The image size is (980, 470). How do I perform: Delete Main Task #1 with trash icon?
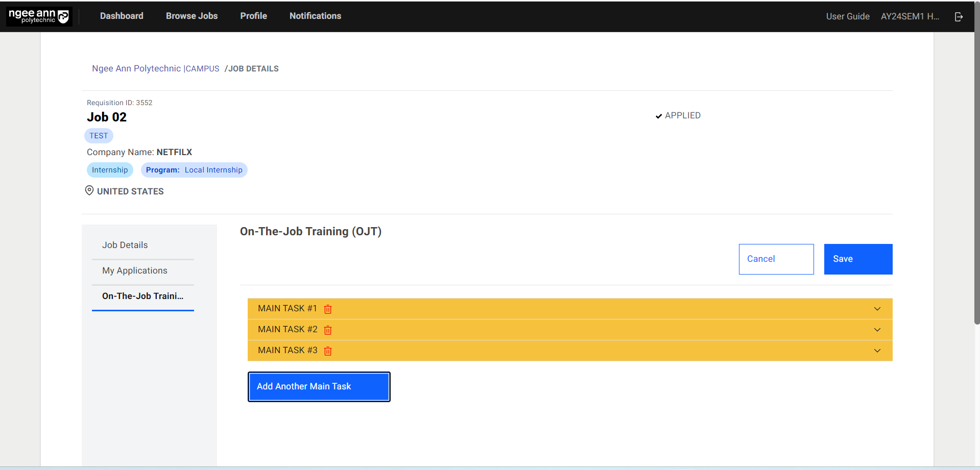tap(328, 309)
